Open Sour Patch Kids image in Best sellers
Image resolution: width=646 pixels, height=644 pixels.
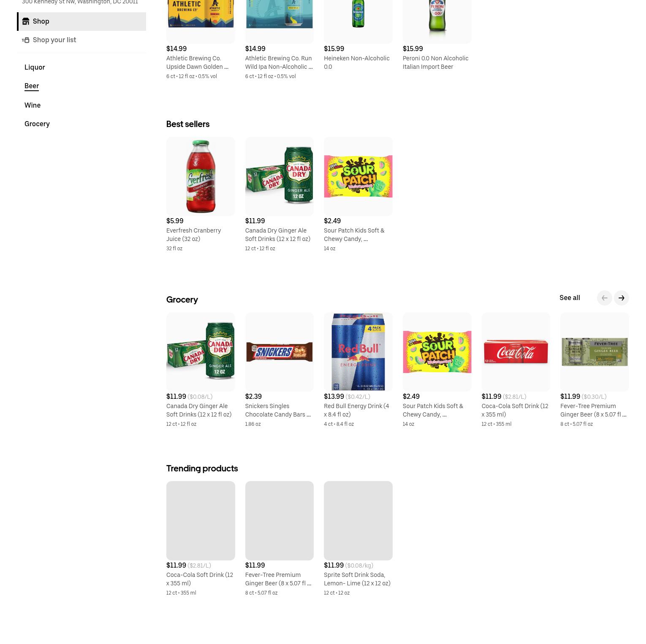pyautogui.click(x=358, y=176)
